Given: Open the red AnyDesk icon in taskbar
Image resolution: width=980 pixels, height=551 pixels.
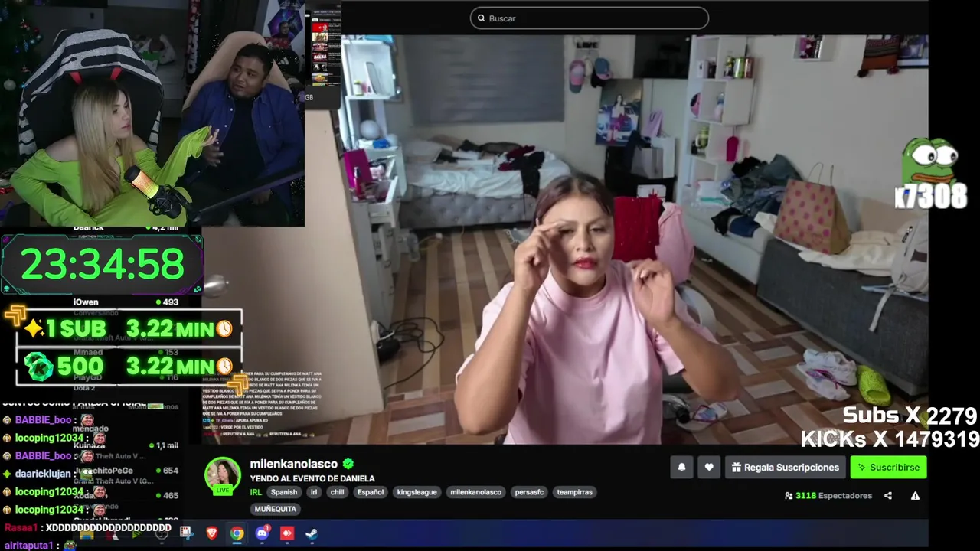Looking at the screenshot, I should click(x=287, y=533).
